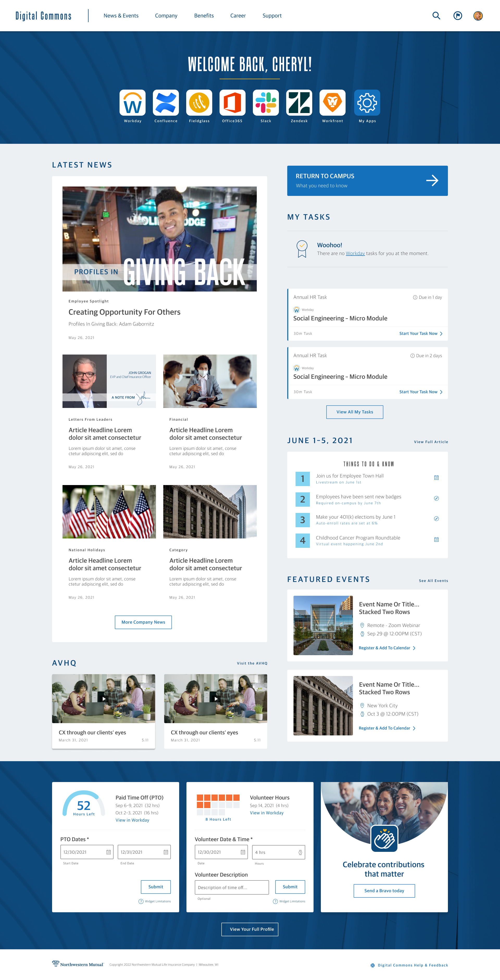The image size is (500, 980).
Task: Launch the Workfront app icon
Action: pos(333,103)
